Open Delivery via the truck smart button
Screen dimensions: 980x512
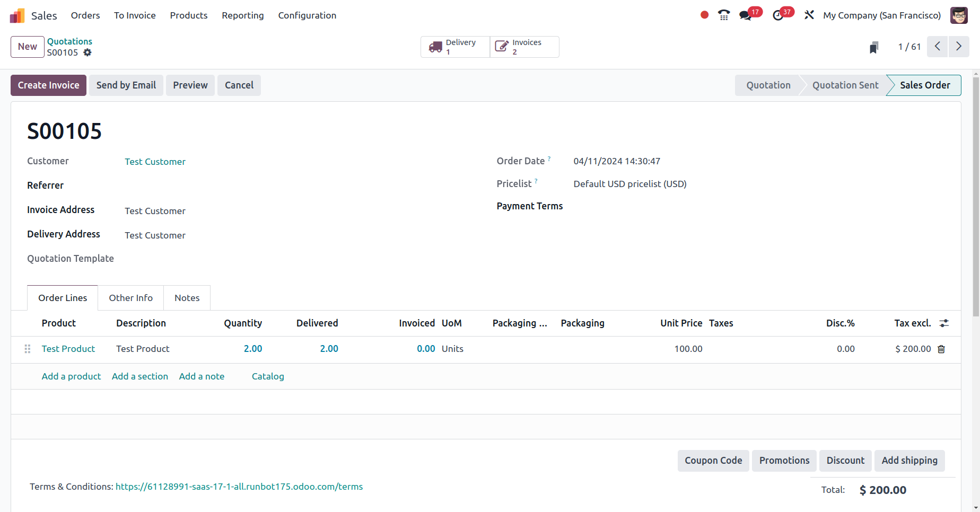pyautogui.click(x=454, y=47)
